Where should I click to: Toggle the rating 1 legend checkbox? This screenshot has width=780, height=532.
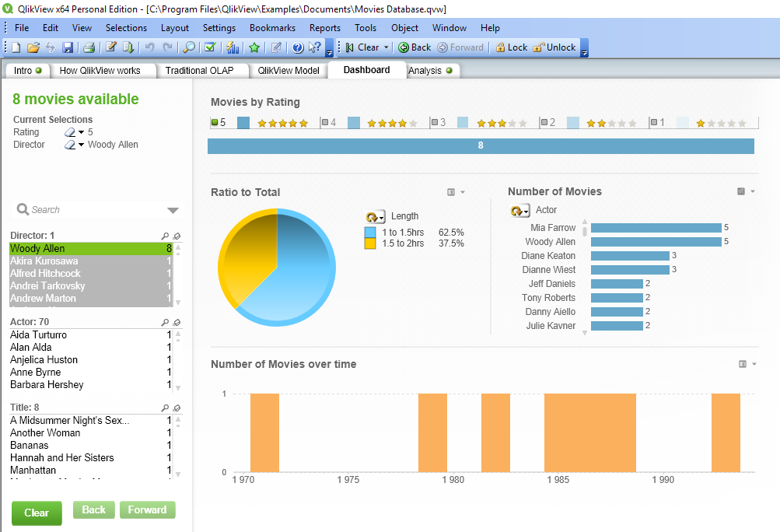[654, 122]
